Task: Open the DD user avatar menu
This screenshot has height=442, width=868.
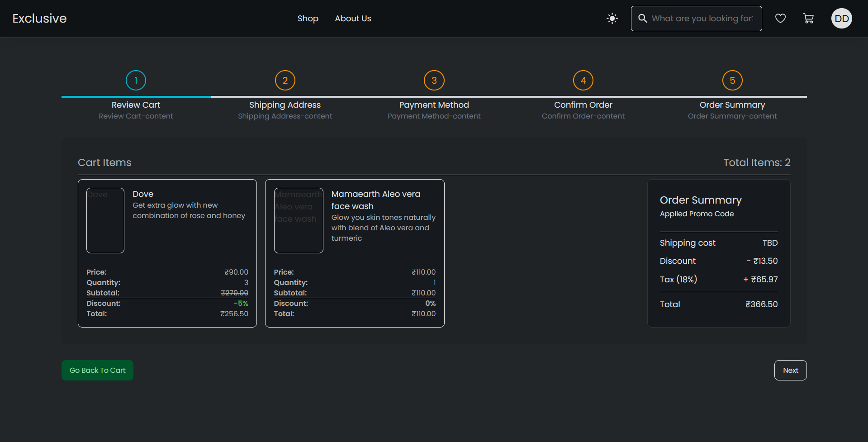Action: [x=841, y=19]
